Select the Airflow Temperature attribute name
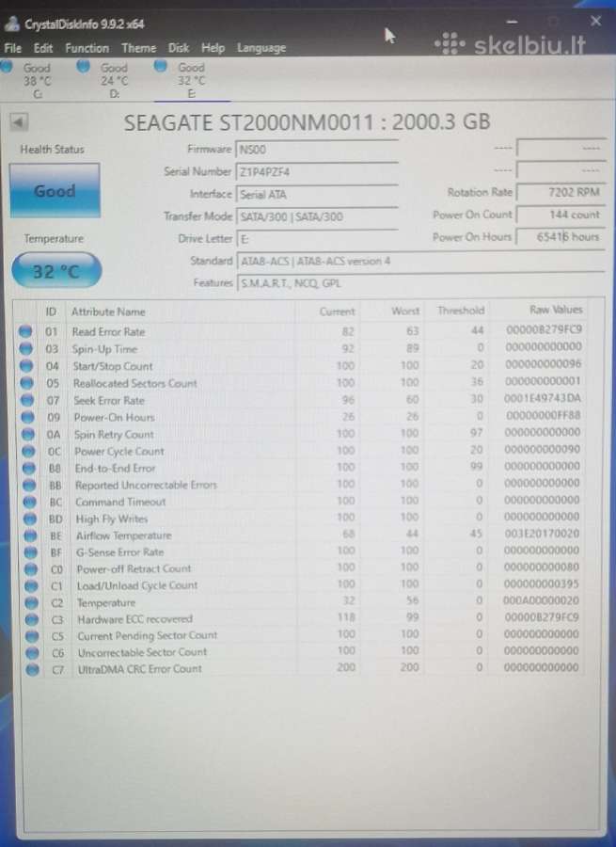The image size is (616, 847). coord(123,535)
